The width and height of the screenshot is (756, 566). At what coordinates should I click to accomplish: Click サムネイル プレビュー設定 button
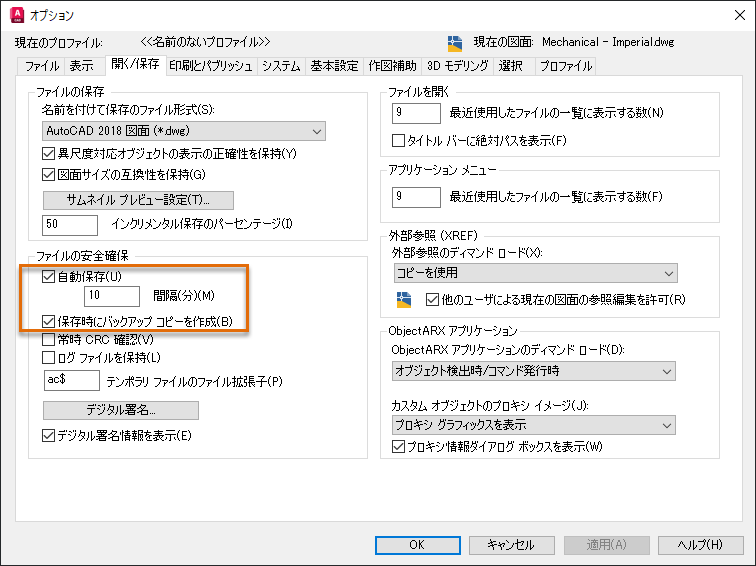point(138,200)
